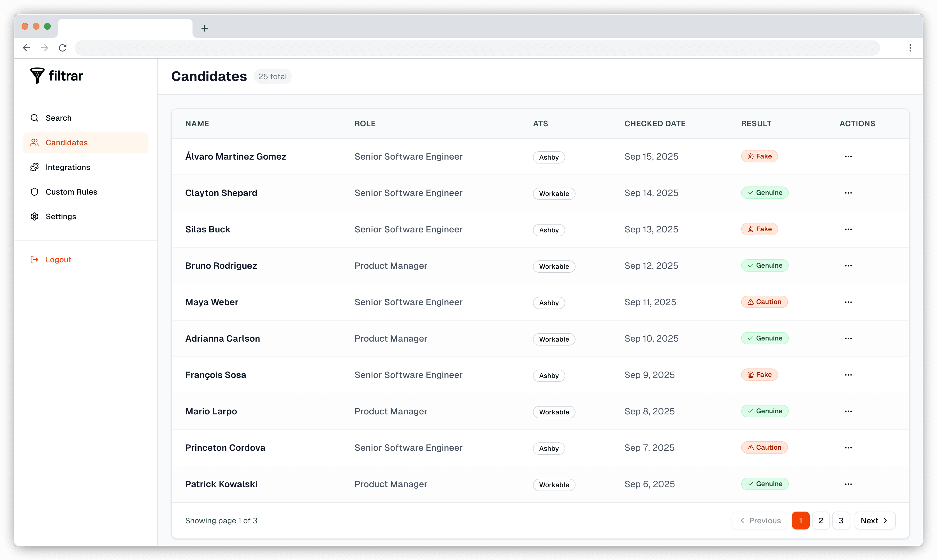Open actions menu for Mario Larpo

click(848, 411)
